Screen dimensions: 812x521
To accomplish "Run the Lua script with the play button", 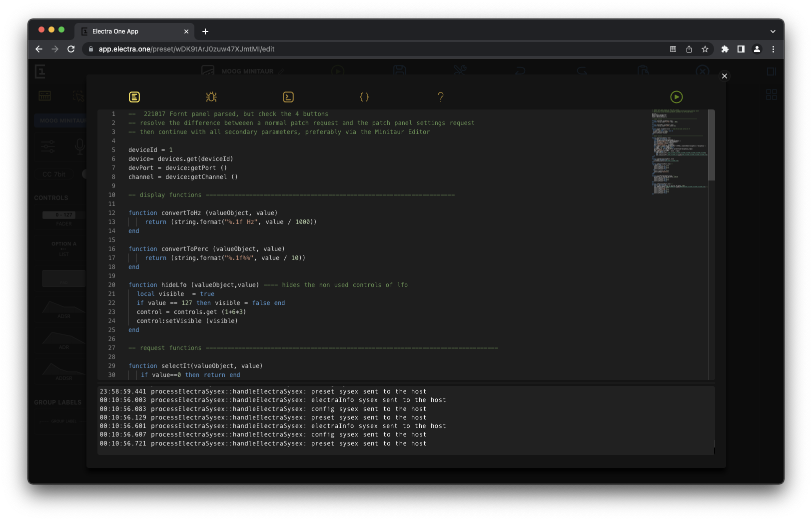I will [676, 96].
